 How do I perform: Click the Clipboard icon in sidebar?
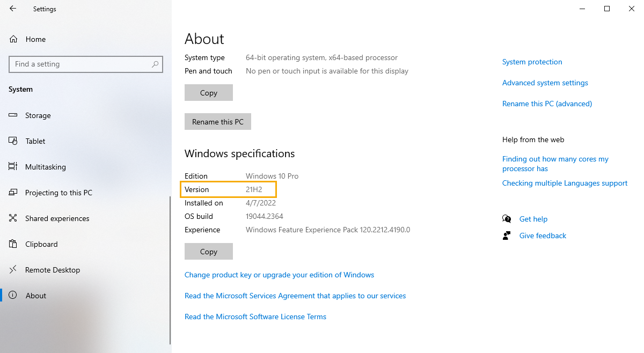(13, 244)
